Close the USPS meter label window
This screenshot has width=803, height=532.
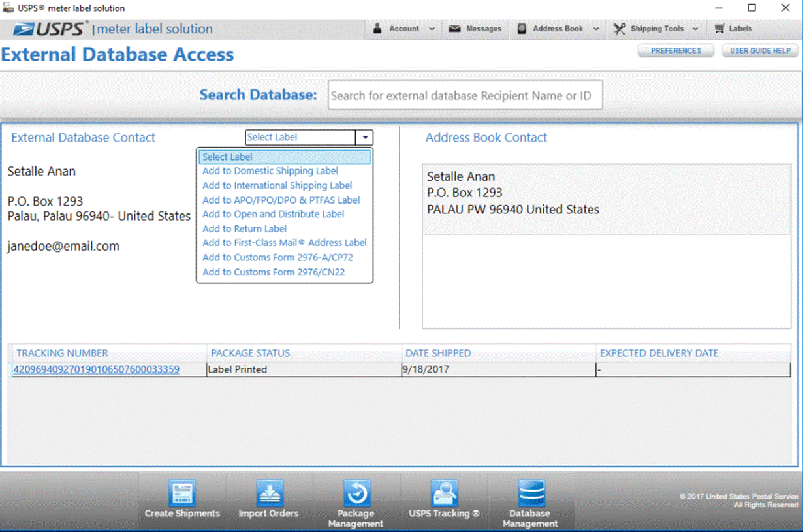point(785,8)
